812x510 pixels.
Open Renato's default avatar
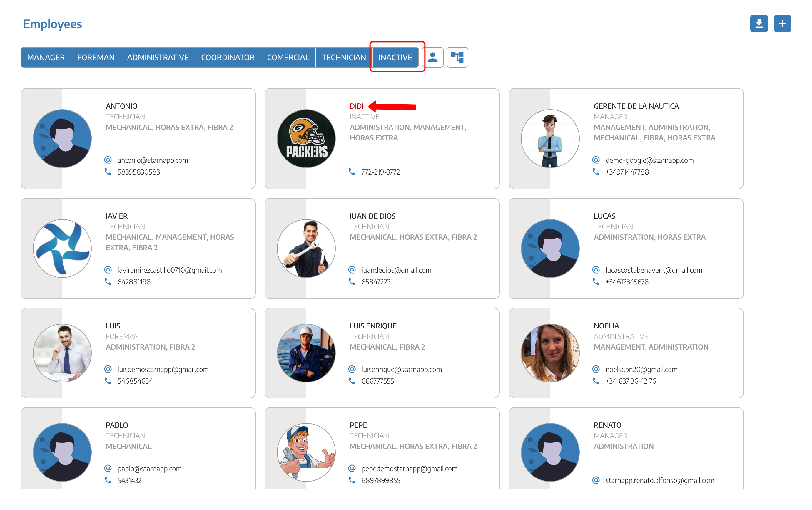(550, 452)
